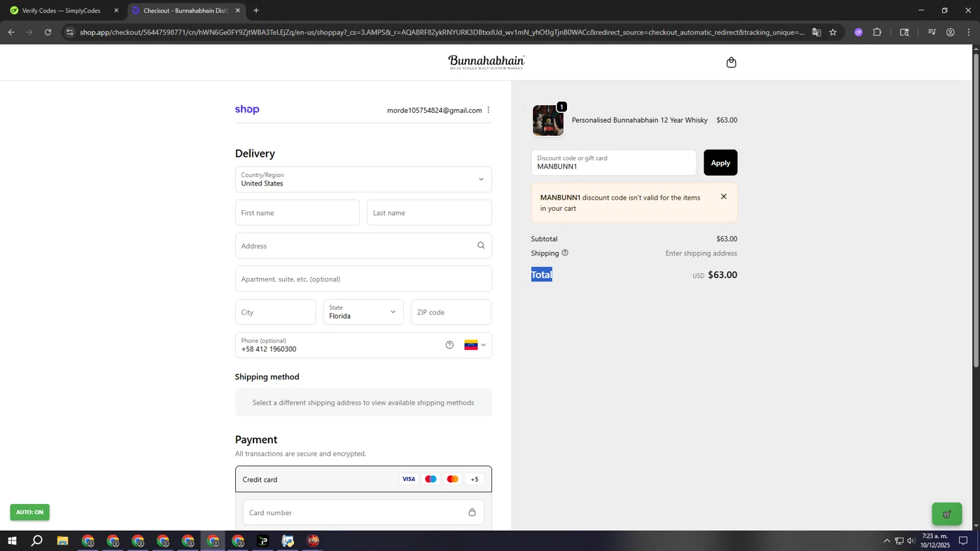This screenshot has height=551, width=980.
Task: Click the ZIP code field
Action: (451, 312)
